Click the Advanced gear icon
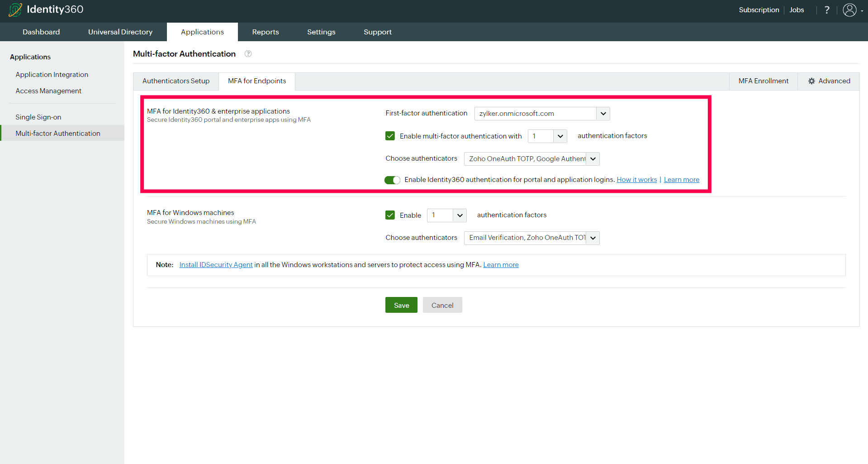This screenshot has height=464, width=868. 811,81
